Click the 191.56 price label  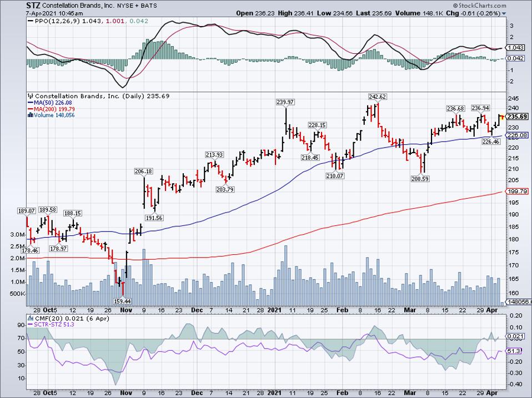point(154,218)
